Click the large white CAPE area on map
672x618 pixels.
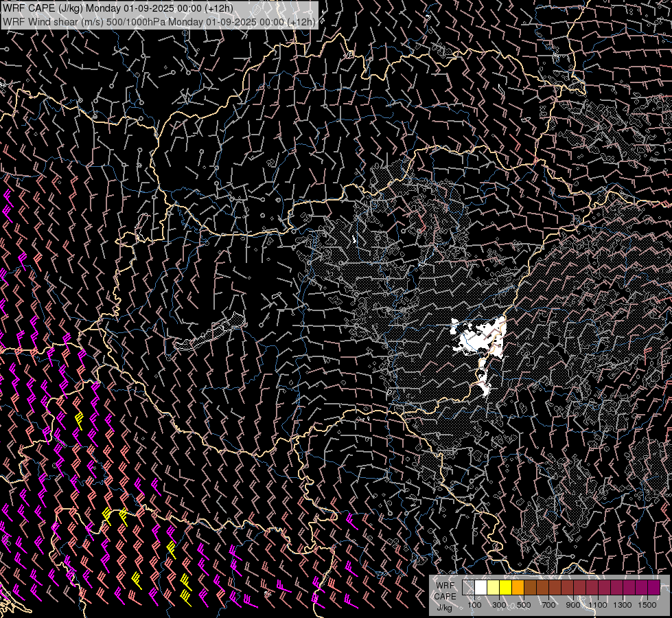478,336
